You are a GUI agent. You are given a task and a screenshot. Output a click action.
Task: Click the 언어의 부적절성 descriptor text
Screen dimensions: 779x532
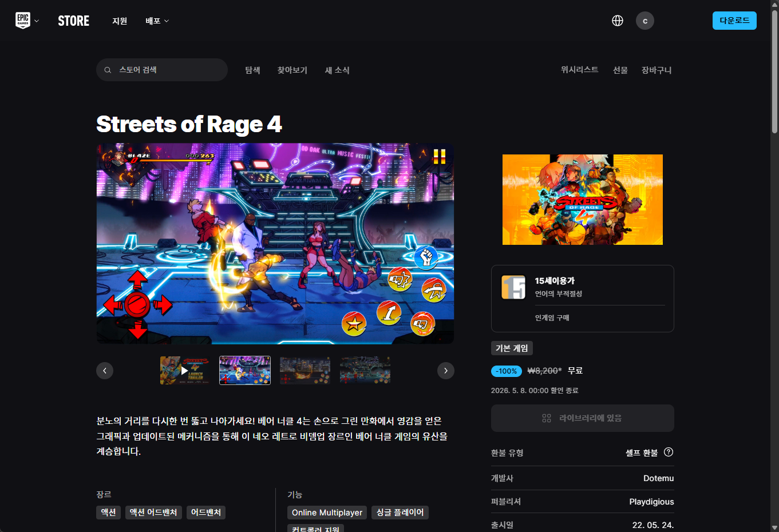(x=559, y=294)
